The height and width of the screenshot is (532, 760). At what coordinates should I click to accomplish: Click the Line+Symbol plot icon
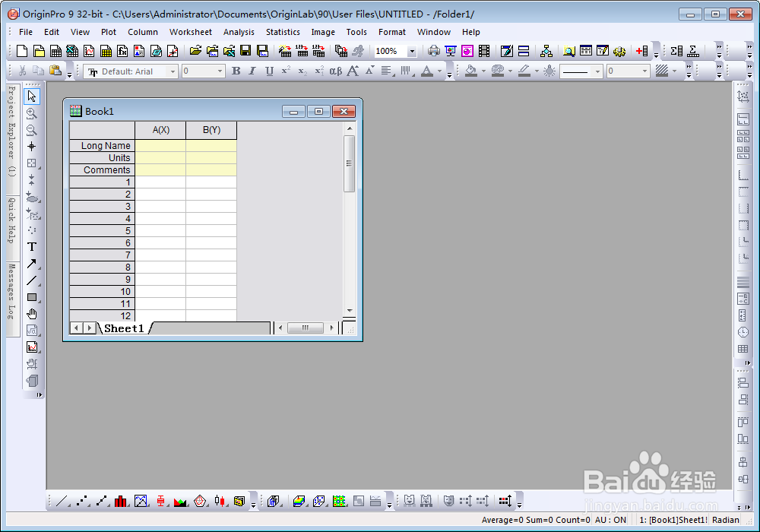pyautogui.click(x=101, y=501)
